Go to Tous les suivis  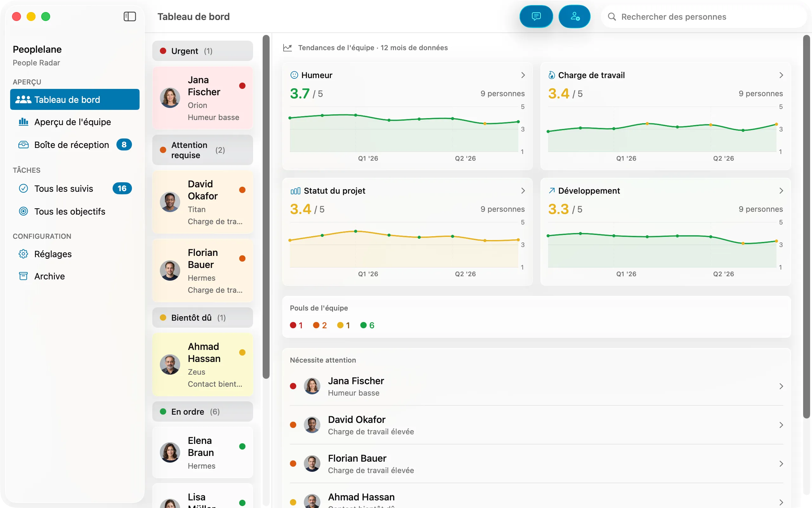pos(75,189)
